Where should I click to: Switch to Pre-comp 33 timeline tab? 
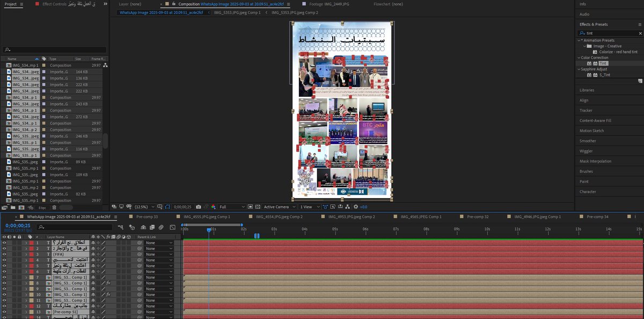147,216
